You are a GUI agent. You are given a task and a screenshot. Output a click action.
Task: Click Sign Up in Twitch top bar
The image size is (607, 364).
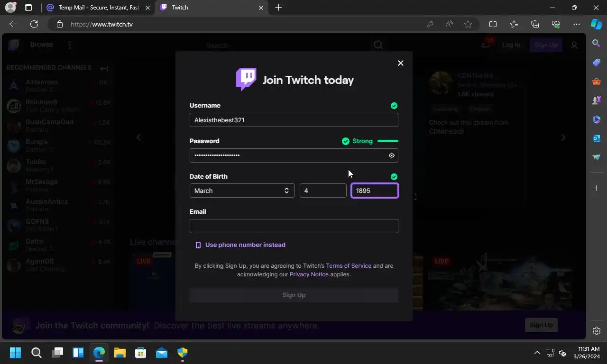[x=546, y=45]
